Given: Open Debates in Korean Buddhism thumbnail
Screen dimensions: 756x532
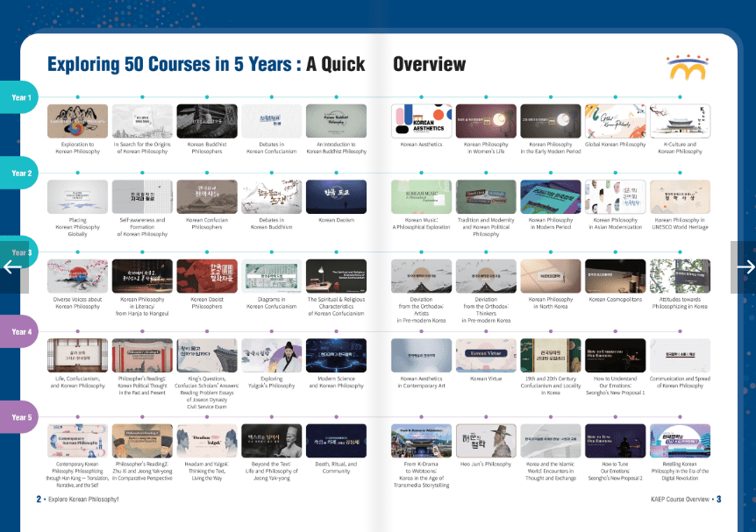Looking at the screenshot, I should (272, 196).
